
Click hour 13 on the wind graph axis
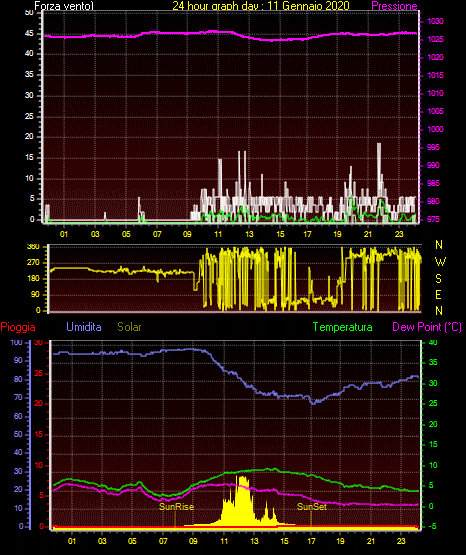(x=249, y=234)
